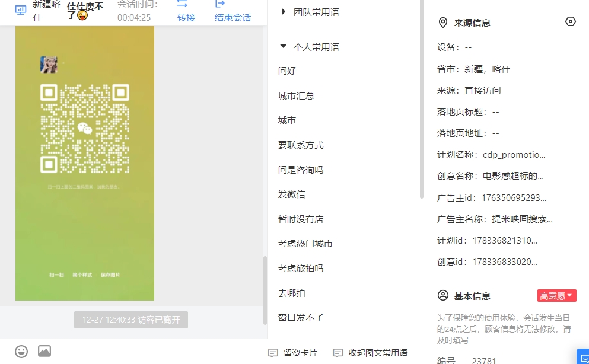Select the 考虑旅拍吗 quick phrase
This screenshot has width=589, height=364.
(301, 269)
